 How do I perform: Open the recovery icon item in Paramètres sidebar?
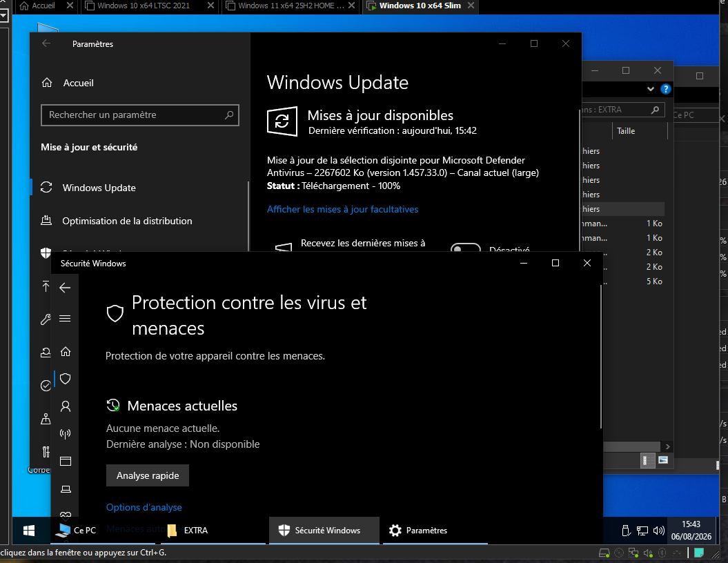(46, 353)
